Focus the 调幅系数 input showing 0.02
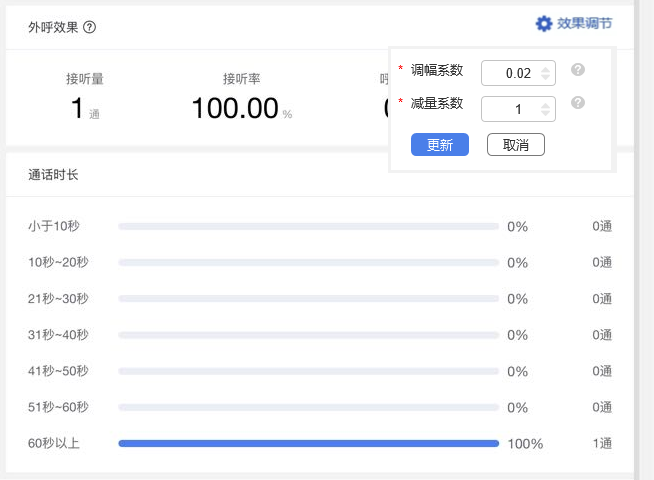This screenshot has width=654, height=480. coord(510,73)
